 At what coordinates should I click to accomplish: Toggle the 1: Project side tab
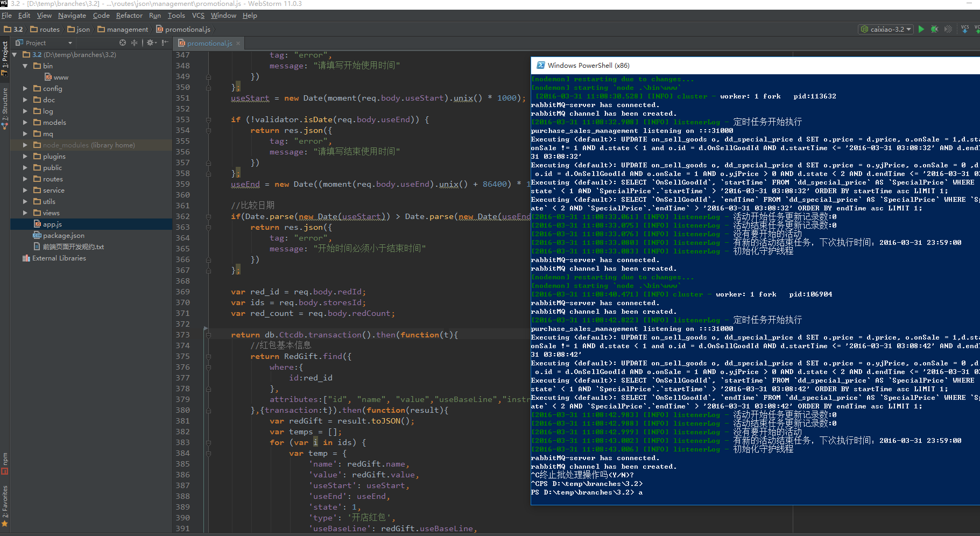(x=5, y=58)
